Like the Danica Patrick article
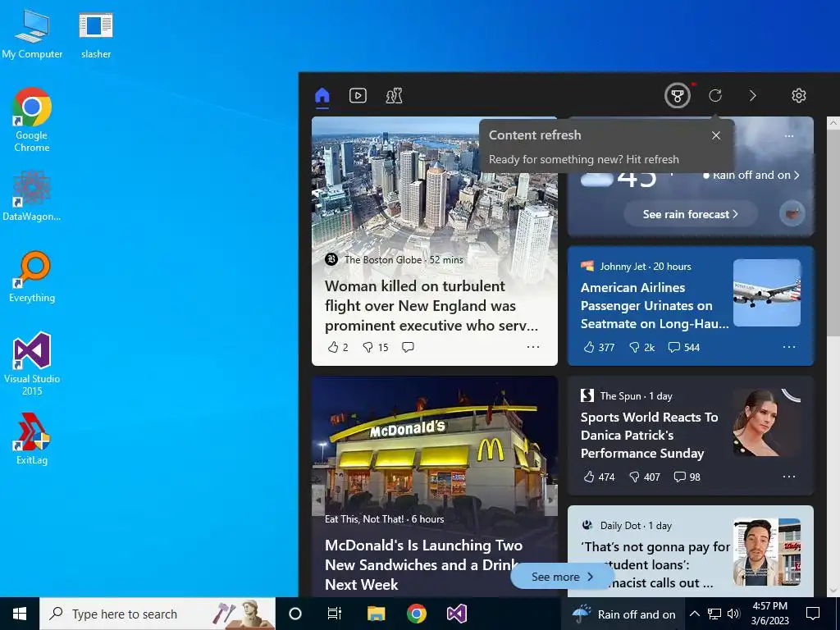The image size is (840, 630). (599, 477)
